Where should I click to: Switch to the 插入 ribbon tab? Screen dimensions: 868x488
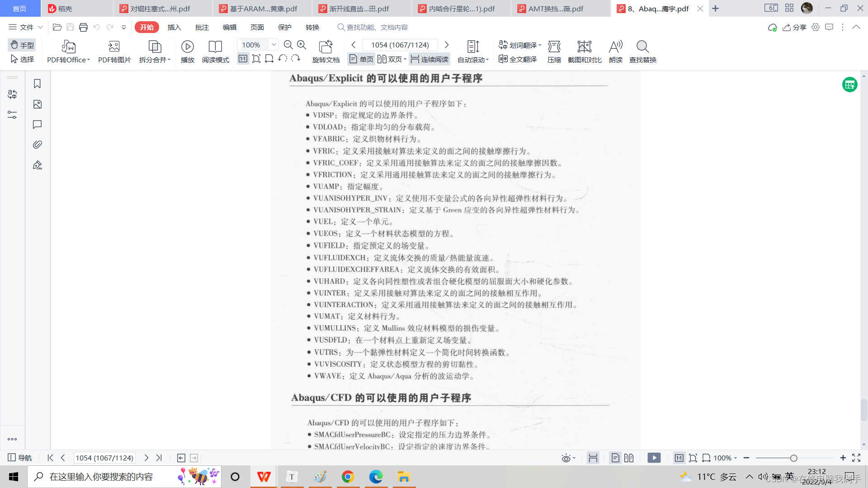click(x=174, y=27)
